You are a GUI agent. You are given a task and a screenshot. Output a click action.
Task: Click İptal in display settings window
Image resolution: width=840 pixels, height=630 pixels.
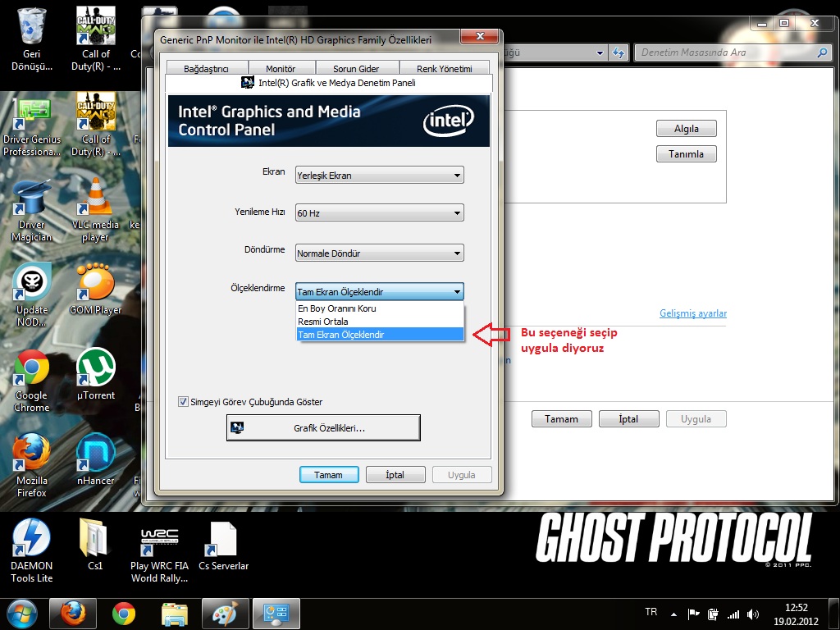click(x=629, y=419)
